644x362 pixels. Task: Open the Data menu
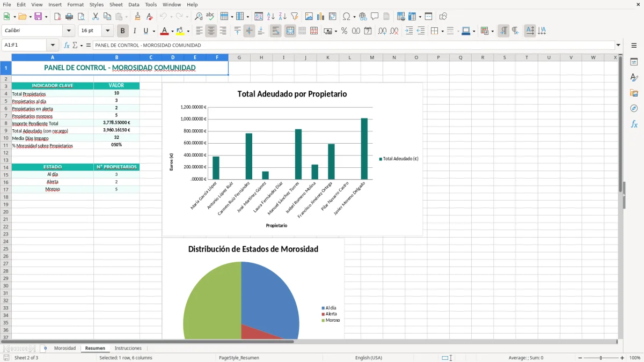click(134, 4)
